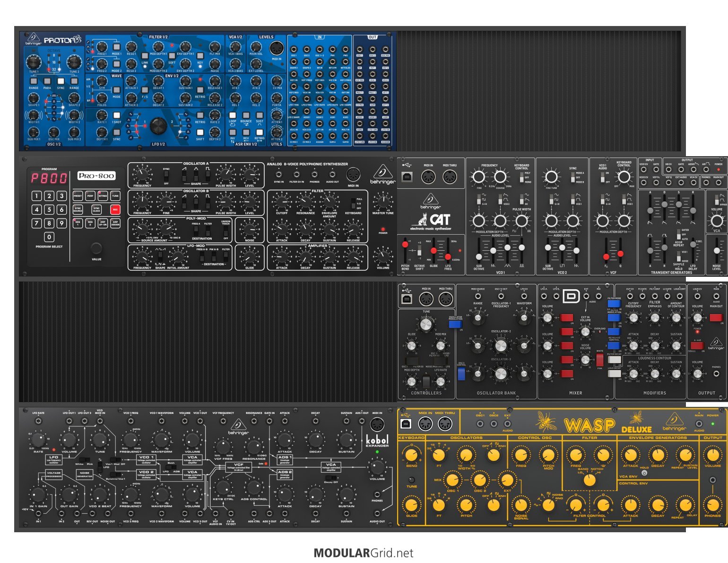728x563 pixels.
Task: Click the CAT VCA VOLUME knob
Action: coord(717,220)
